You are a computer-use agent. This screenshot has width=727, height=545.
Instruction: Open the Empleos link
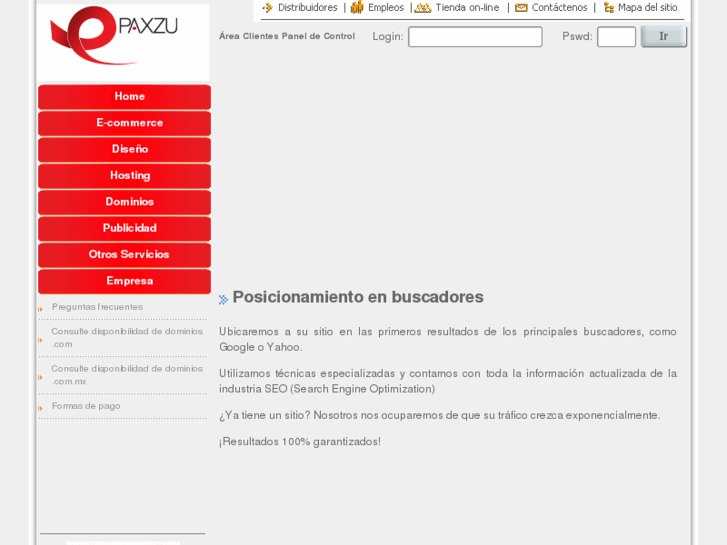coord(386,7)
